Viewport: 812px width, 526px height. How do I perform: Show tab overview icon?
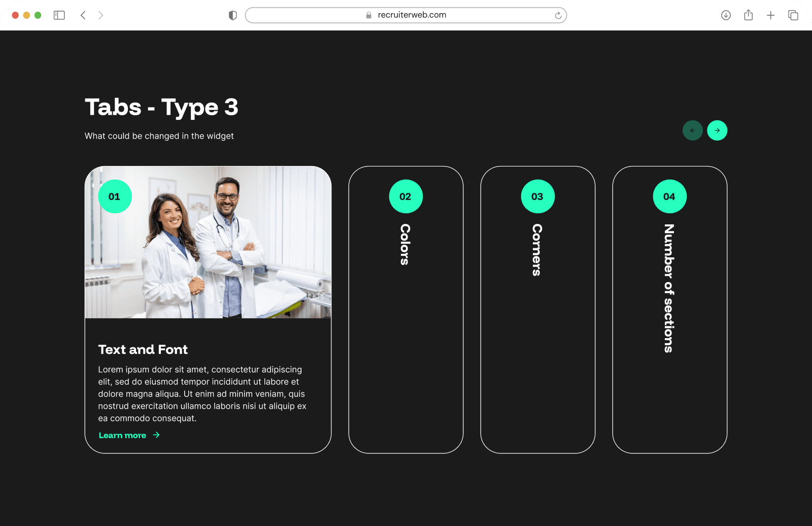793,15
